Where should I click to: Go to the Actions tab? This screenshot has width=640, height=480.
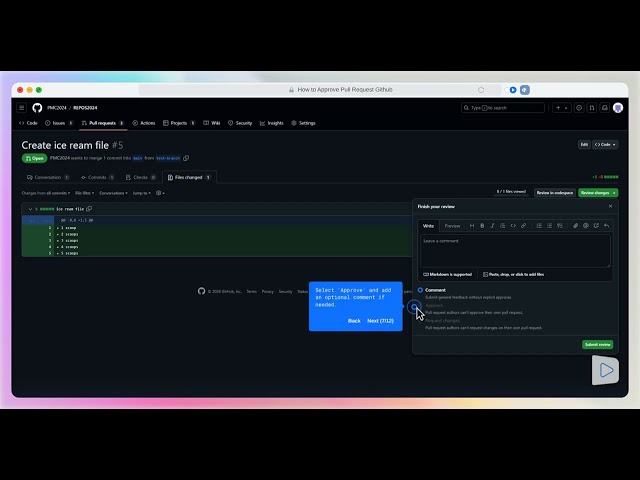[x=144, y=123]
